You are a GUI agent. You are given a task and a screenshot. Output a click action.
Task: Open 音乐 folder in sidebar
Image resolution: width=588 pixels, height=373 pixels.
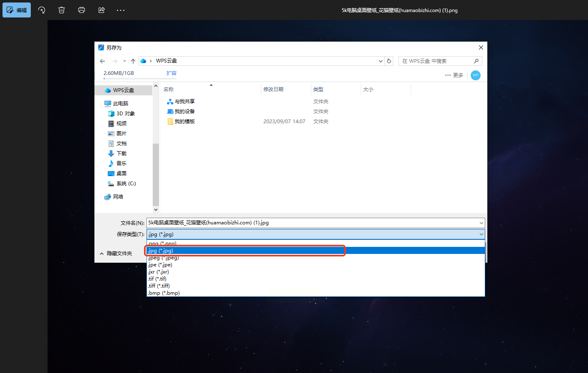(117, 164)
